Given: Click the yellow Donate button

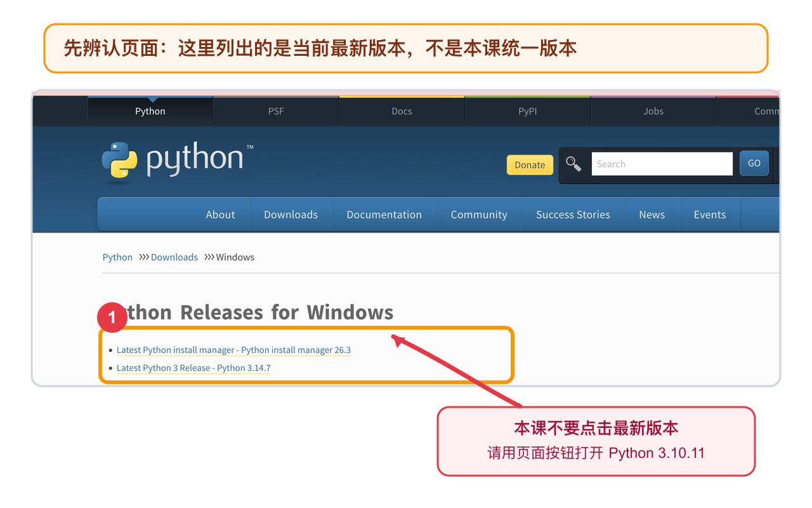Looking at the screenshot, I should pyautogui.click(x=530, y=164).
